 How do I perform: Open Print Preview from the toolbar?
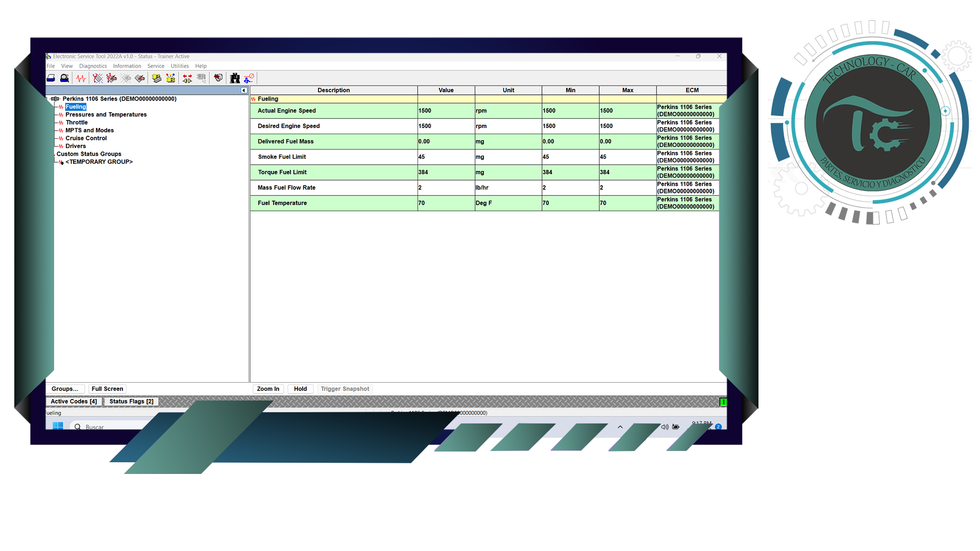pyautogui.click(x=64, y=78)
